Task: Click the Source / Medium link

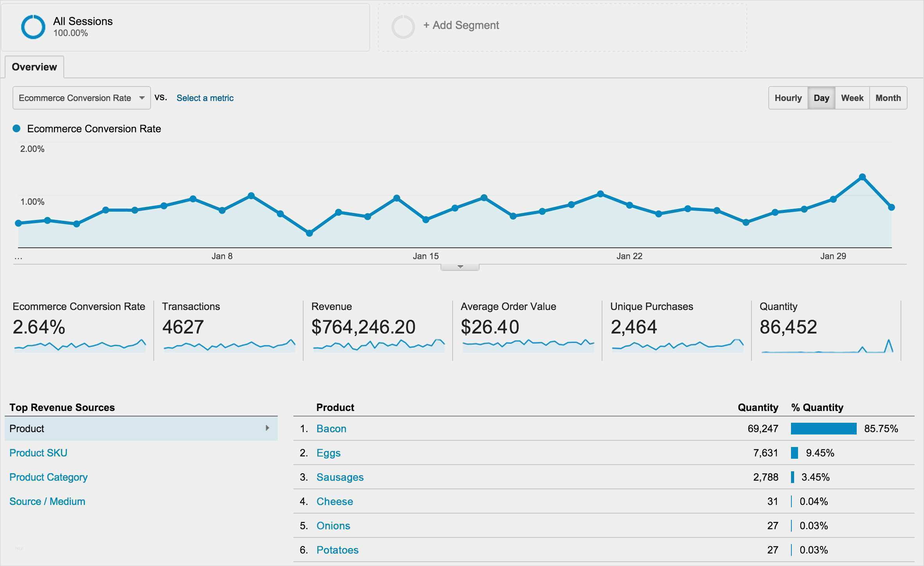Action: click(47, 501)
